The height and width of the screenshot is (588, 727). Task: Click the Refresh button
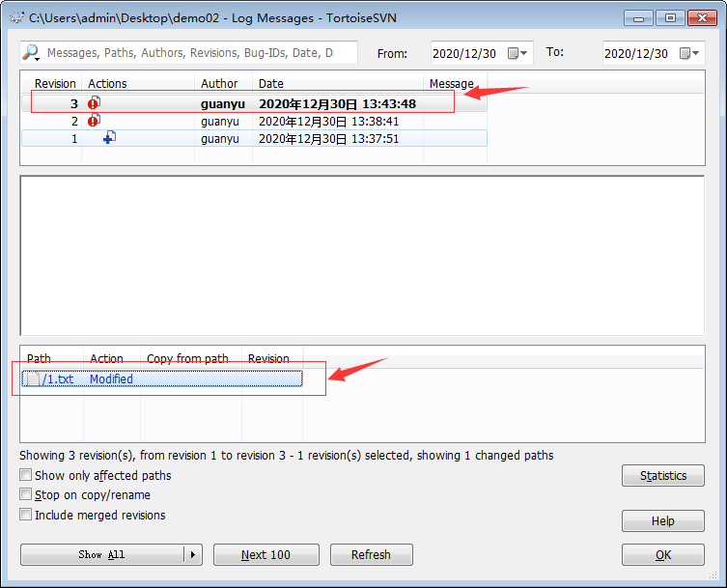[x=372, y=554]
